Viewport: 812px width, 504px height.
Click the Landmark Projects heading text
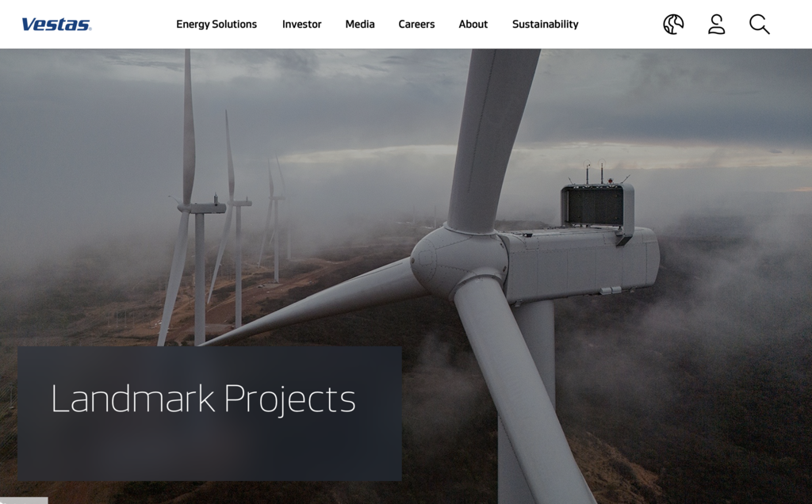point(203,399)
